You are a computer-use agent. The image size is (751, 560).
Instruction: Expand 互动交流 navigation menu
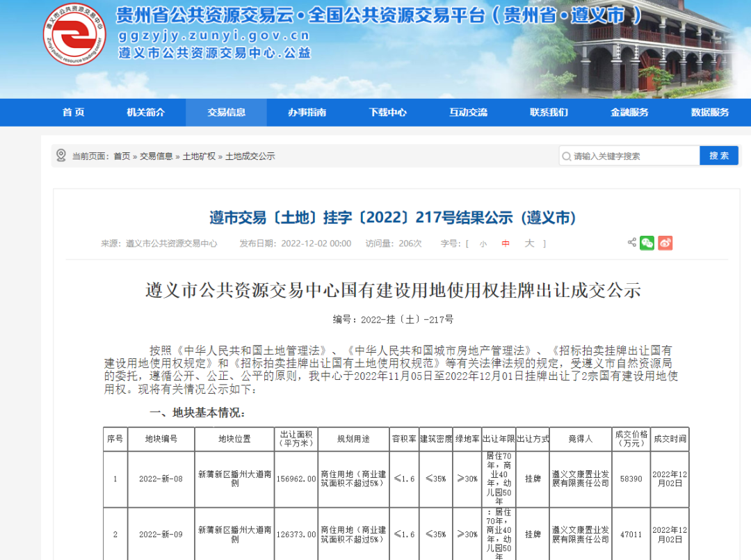(468, 113)
